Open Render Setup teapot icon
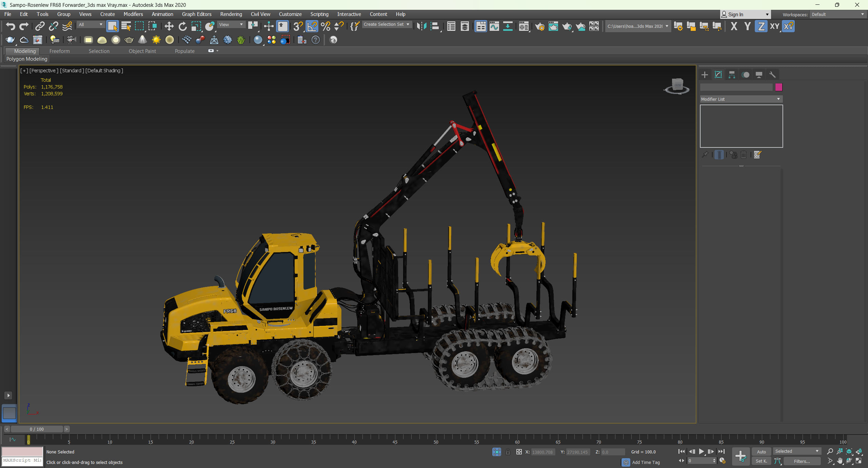 tap(539, 26)
